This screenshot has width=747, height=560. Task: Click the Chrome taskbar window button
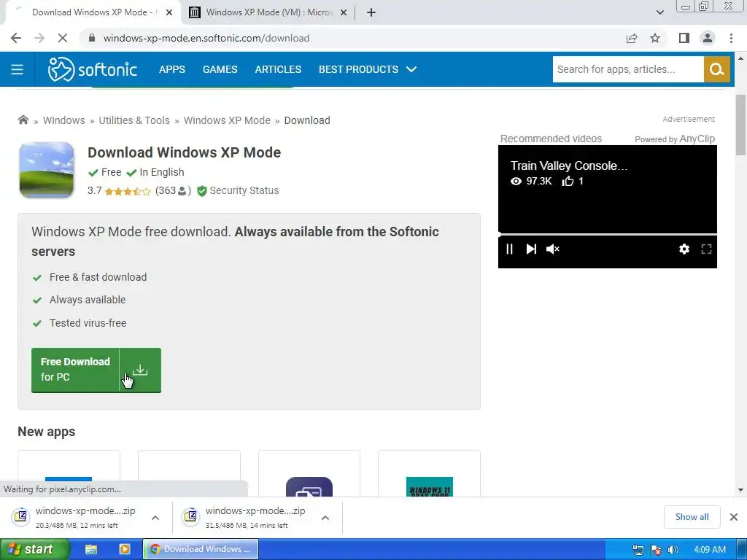pyautogui.click(x=201, y=550)
